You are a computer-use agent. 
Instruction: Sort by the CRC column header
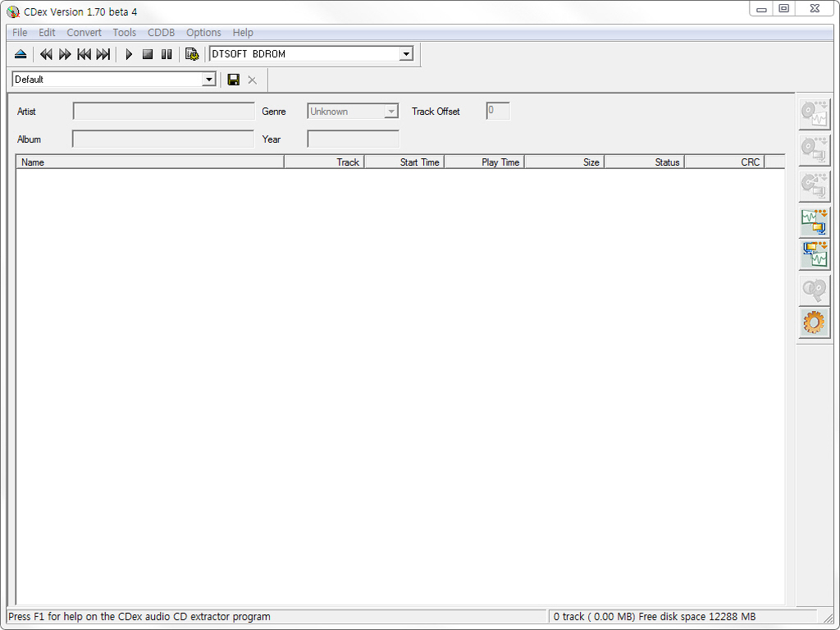click(x=725, y=162)
